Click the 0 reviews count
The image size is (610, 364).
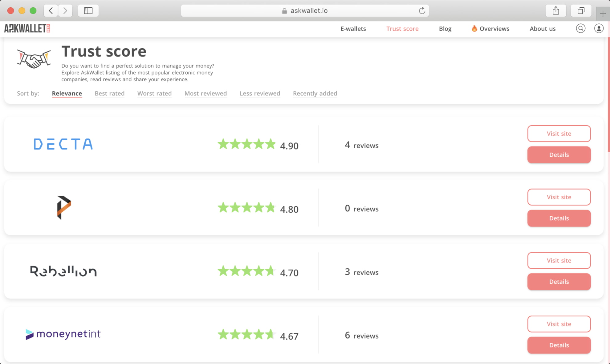[x=361, y=208]
